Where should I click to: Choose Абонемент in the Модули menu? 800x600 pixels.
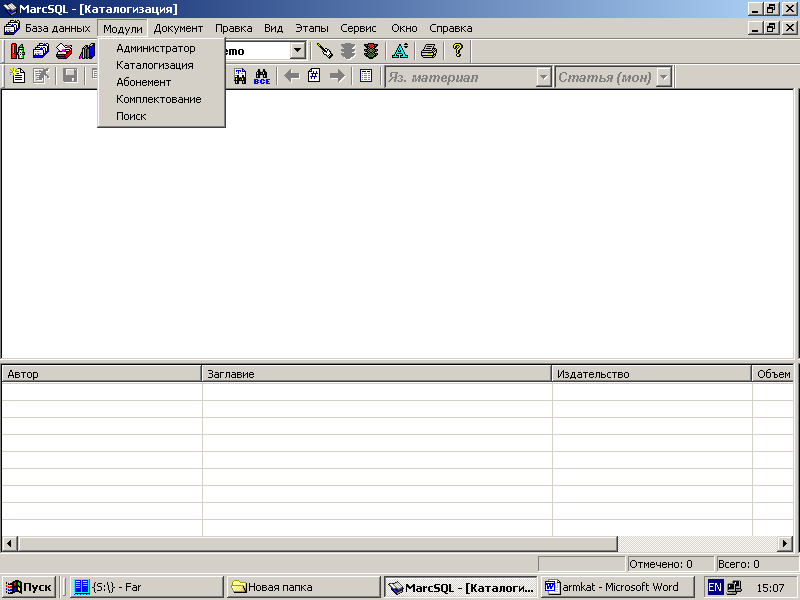click(161, 82)
